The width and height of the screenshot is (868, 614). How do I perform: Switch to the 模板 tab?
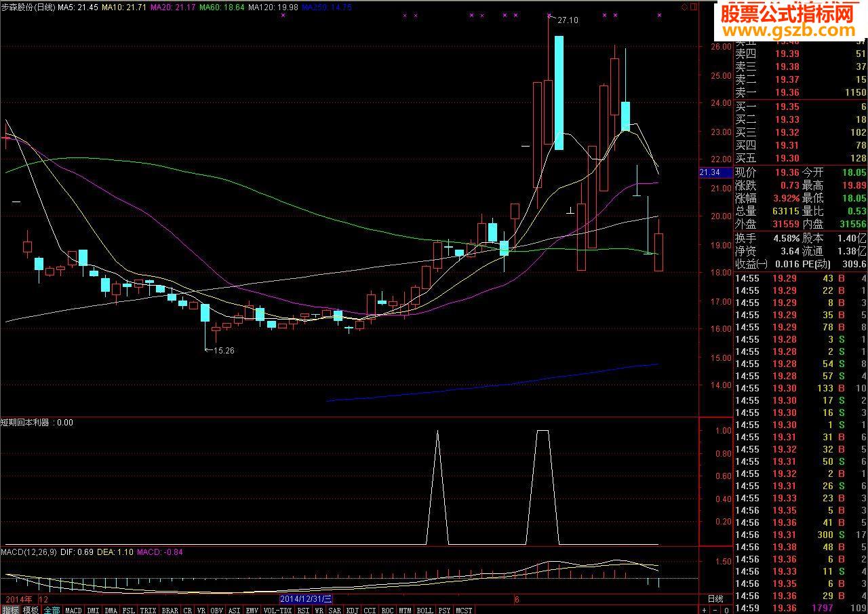click(31, 610)
